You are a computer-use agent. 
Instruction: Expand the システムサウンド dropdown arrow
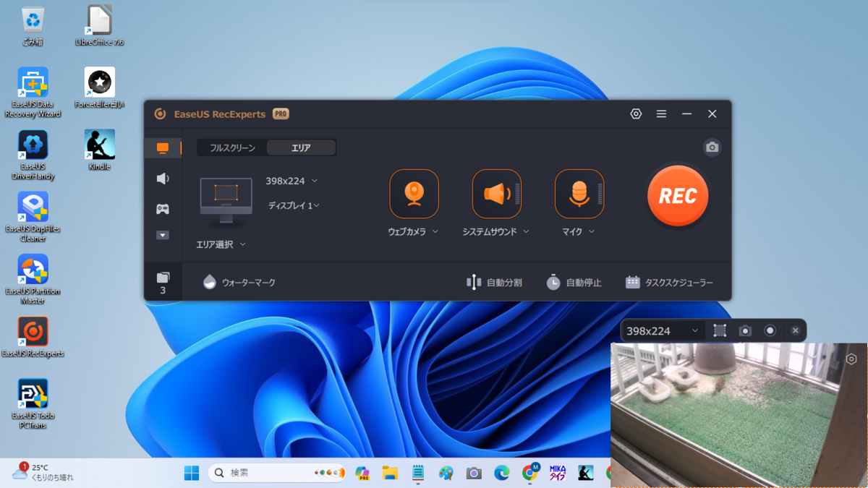click(x=526, y=231)
